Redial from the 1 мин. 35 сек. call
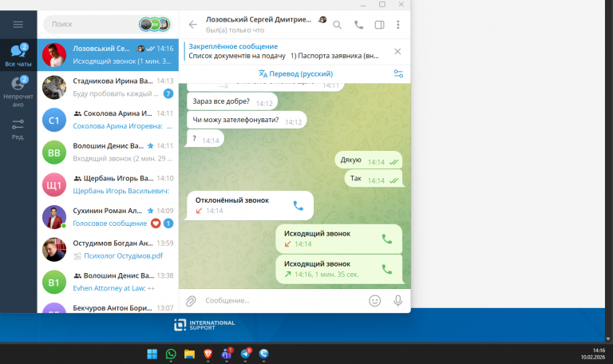 coord(386,269)
